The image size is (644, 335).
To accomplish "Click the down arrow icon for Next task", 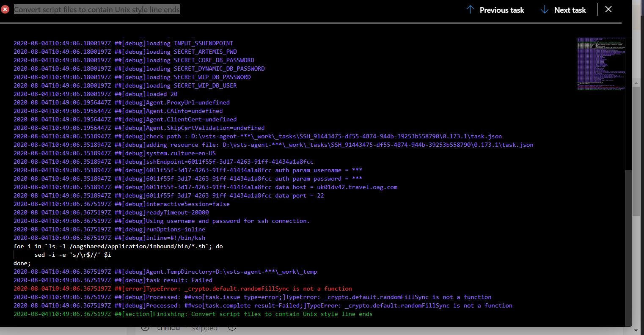I will pos(545,9).
